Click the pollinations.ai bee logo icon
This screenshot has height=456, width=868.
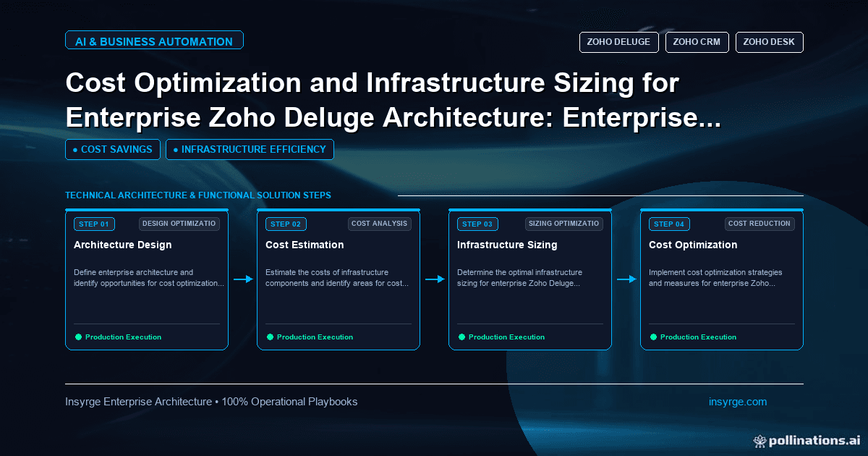click(759, 440)
